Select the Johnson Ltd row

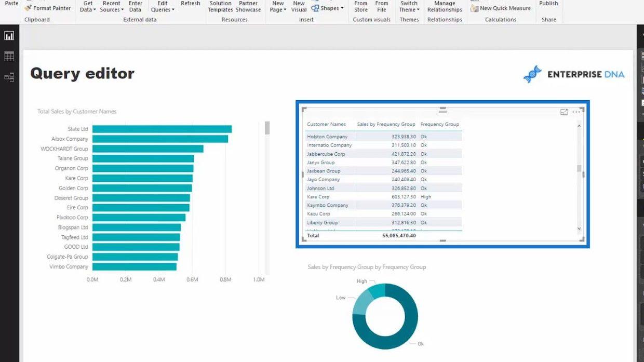383,188
